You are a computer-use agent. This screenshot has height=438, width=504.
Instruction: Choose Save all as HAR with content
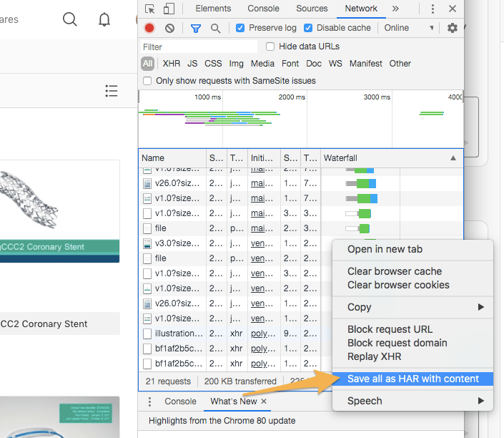click(412, 379)
